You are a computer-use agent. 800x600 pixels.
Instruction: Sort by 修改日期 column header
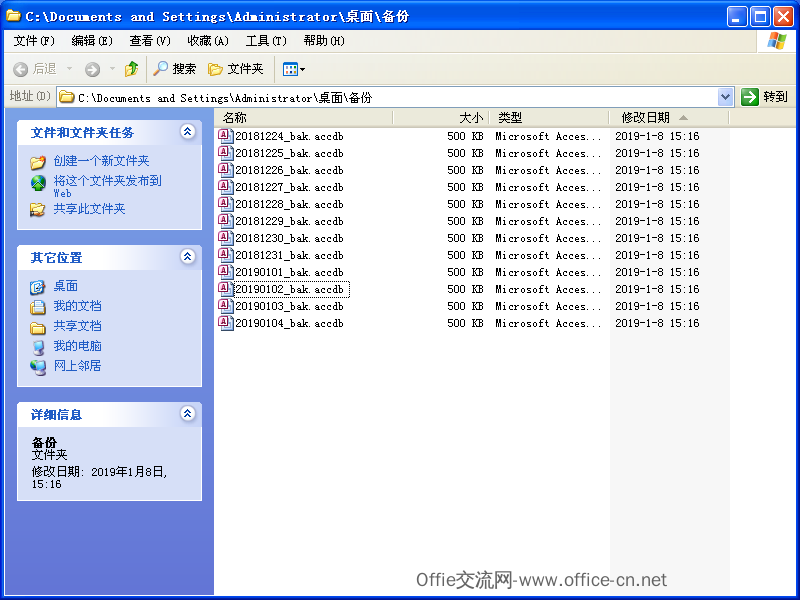pyautogui.click(x=669, y=118)
